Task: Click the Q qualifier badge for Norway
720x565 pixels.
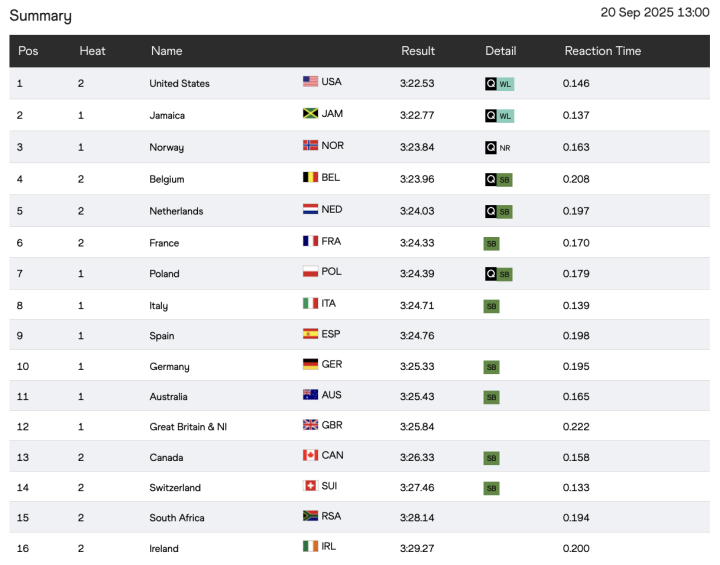Action: coord(490,147)
